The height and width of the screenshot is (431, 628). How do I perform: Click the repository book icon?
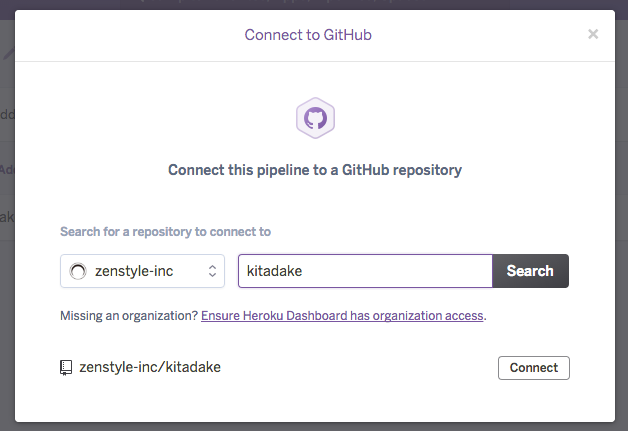click(67, 367)
